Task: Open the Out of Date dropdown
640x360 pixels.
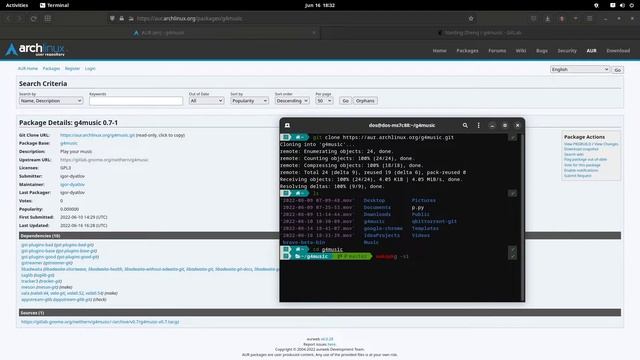Action: point(207,100)
